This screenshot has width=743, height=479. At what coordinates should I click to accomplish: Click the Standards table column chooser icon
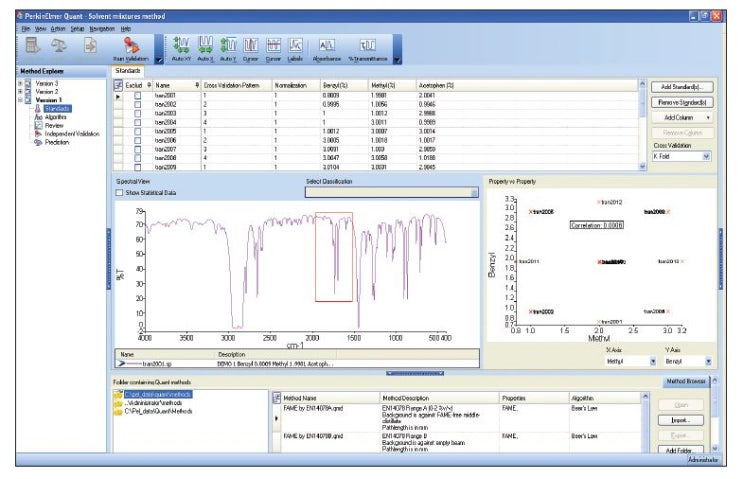pyautogui.click(x=118, y=85)
